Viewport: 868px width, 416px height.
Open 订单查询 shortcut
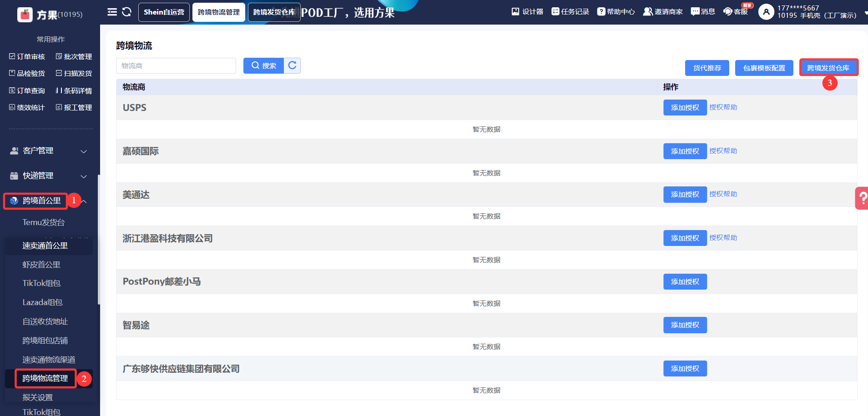(x=27, y=90)
